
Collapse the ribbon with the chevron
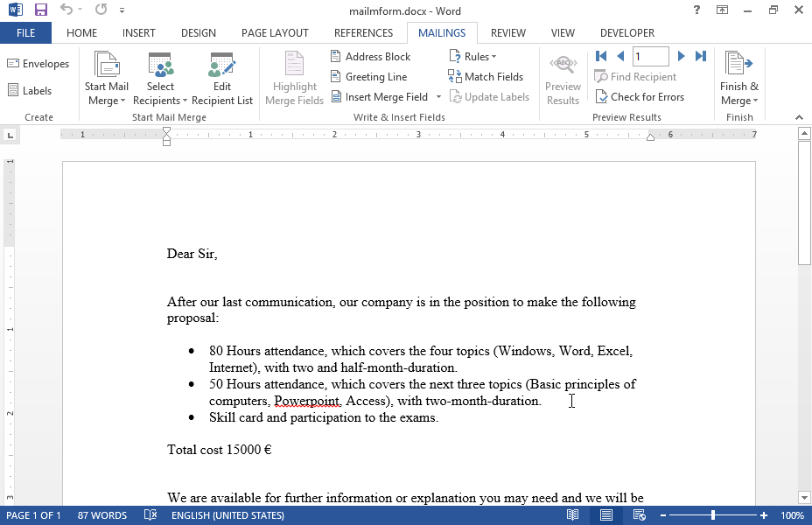pyautogui.click(x=799, y=117)
